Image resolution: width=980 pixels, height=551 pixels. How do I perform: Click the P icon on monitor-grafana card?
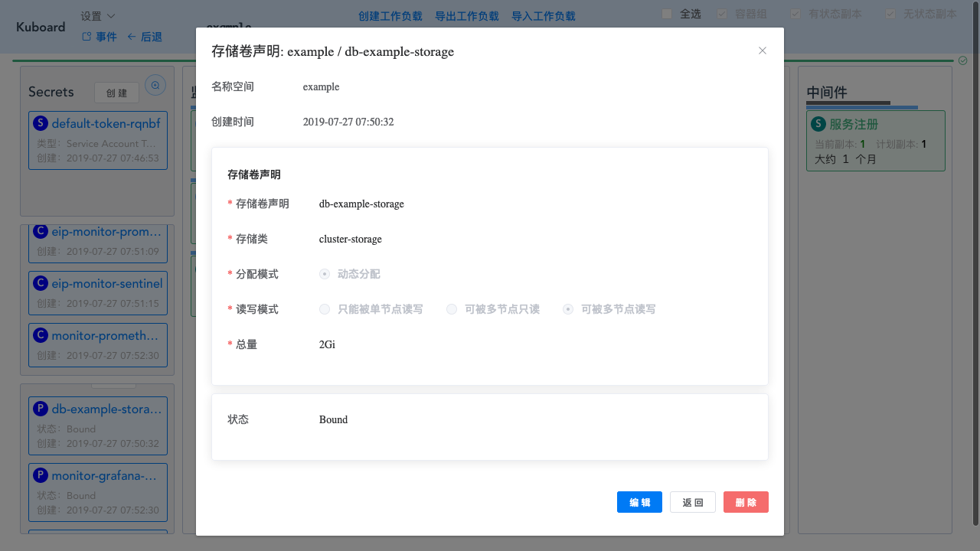pos(39,475)
